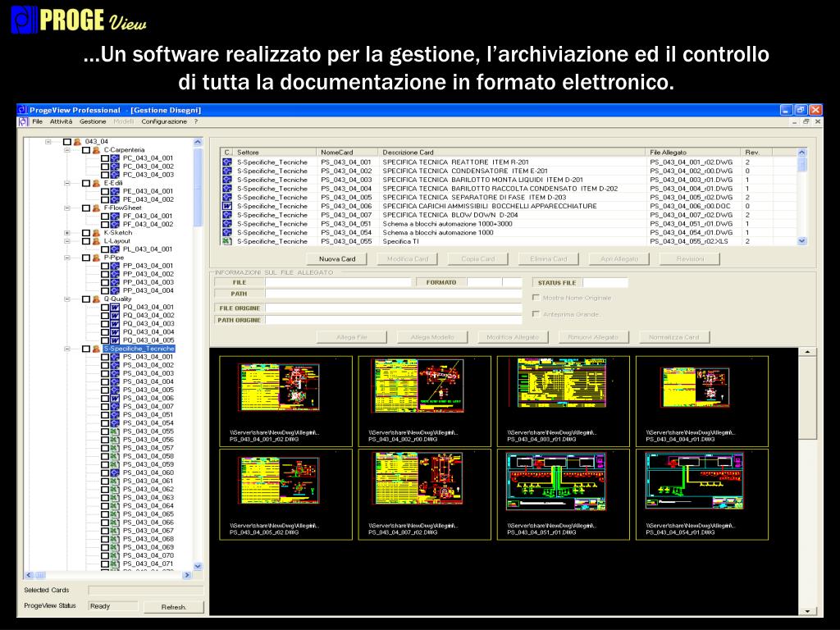
Task: Collapse the S-Specifiche_Tecniche tree node
Action: [x=67, y=349]
